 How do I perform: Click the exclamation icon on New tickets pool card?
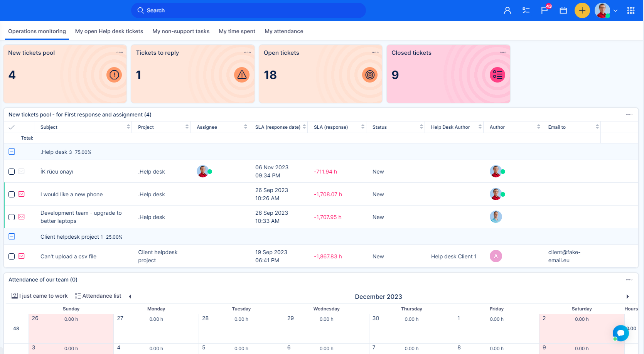coord(114,75)
